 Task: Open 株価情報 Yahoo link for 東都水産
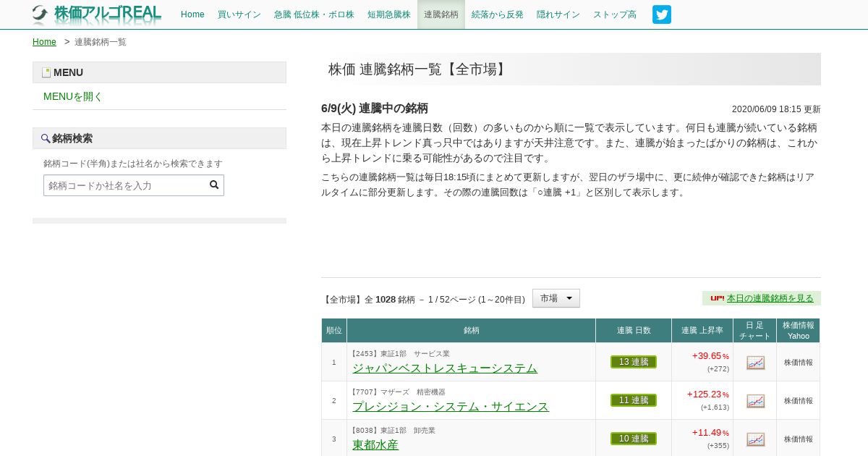[799, 439]
